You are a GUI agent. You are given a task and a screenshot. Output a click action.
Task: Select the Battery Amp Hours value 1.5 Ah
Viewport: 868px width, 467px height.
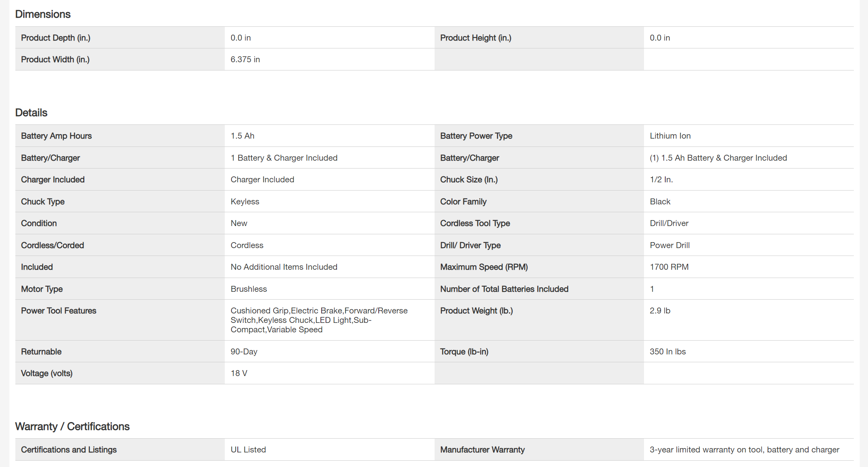click(242, 136)
